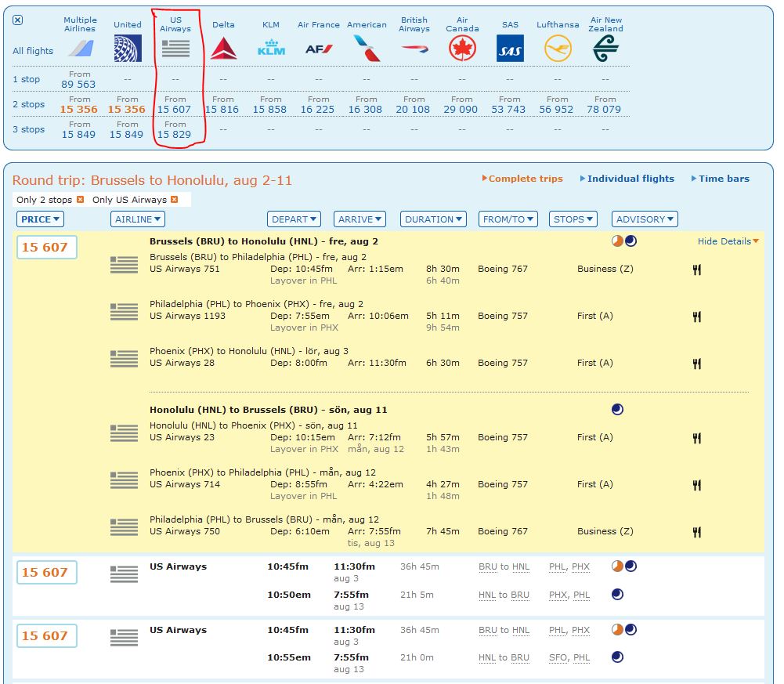Click the SAS airline logo
The width and height of the screenshot is (784, 684).
(x=510, y=49)
